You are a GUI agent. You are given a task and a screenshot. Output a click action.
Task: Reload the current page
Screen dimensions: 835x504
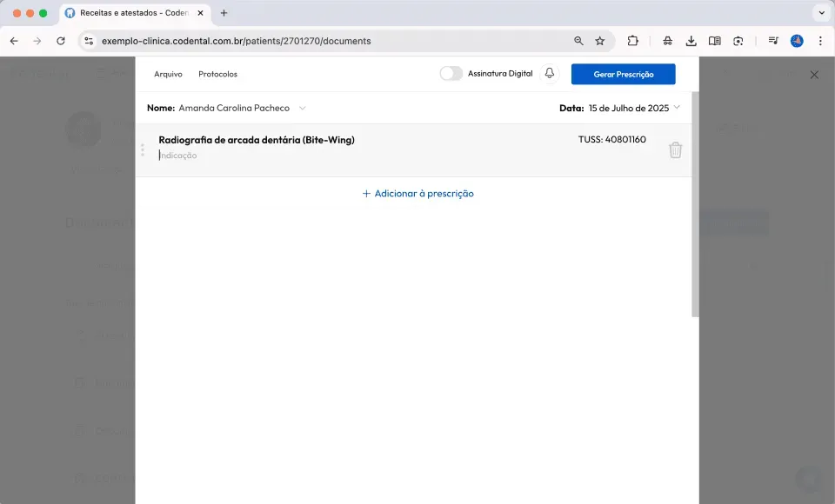(61, 41)
